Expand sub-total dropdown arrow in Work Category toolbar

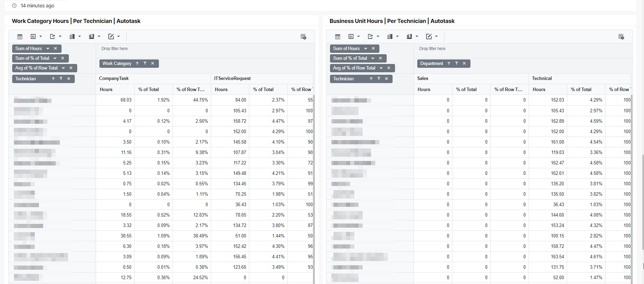click(x=80, y=36)
